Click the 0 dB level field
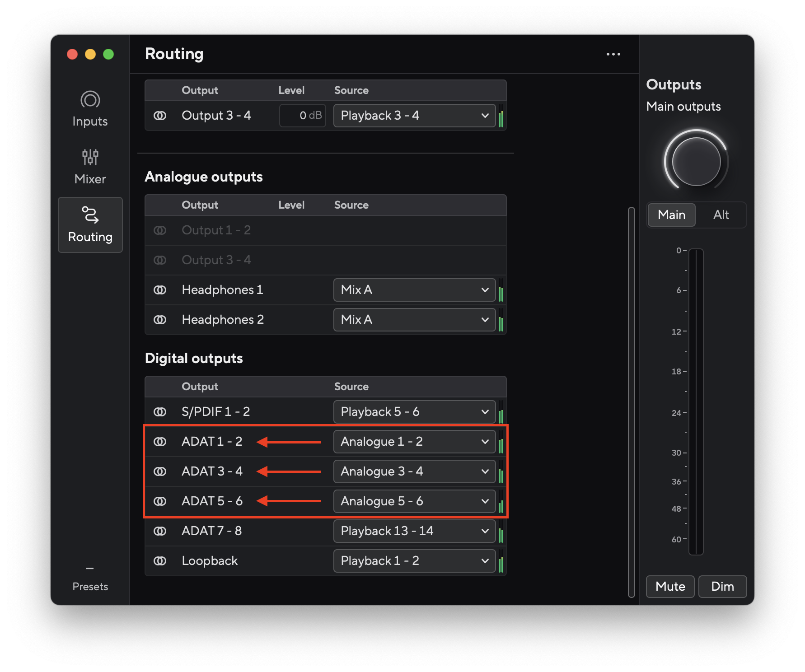Image resolution: width=805 pixels, height=672 pixels. (x=303, y=116)
